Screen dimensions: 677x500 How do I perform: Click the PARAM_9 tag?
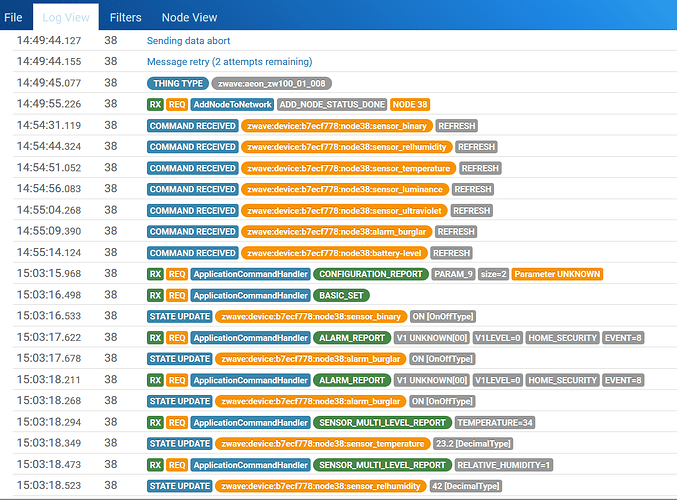pyautogui.click(x=453, y=274)
